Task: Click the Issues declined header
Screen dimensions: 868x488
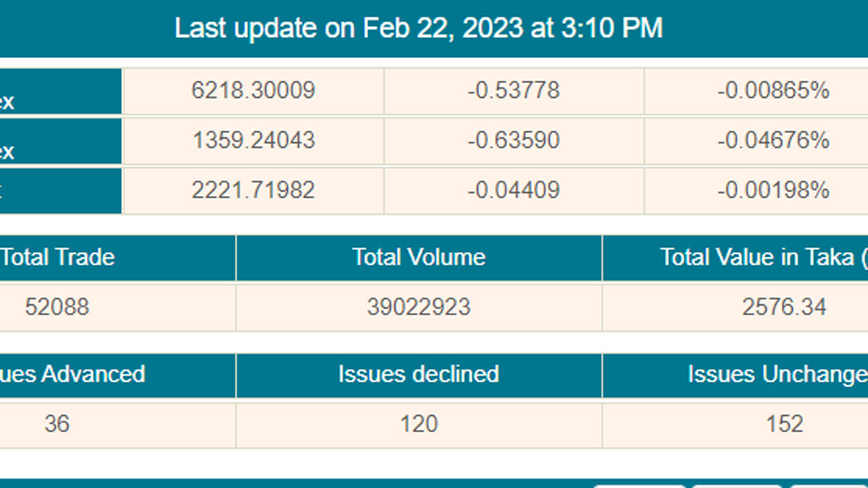Action: (419, 374)
